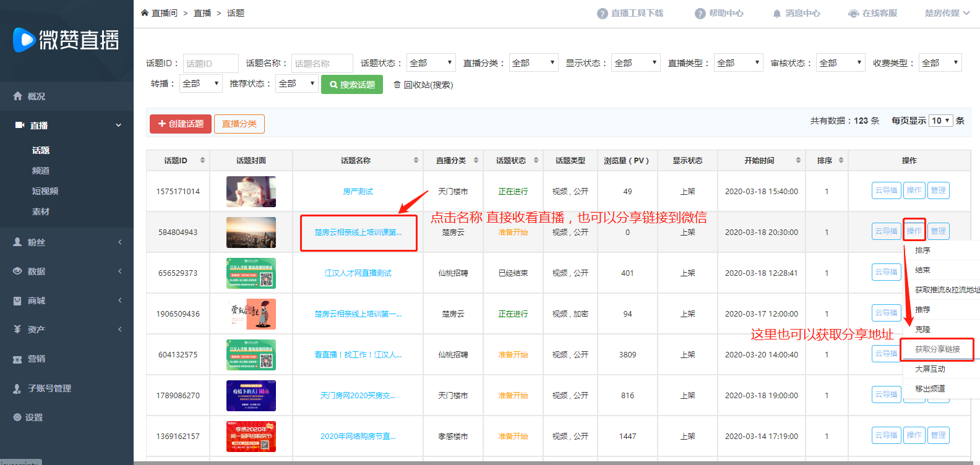Sort table by 直播分类 arrows
Image resolution: width=980 pixels, height=465 pixels.
pos(476,160)
